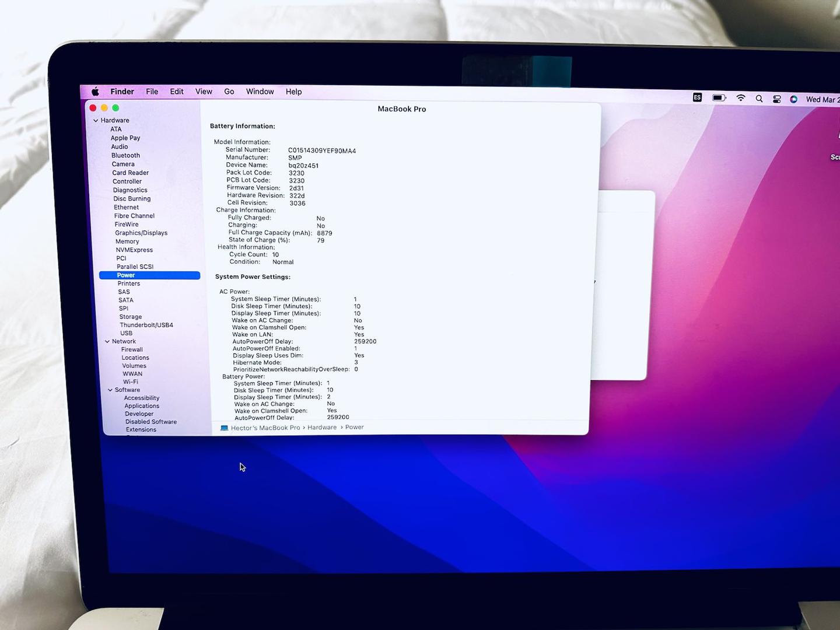Select Controller in the sidebar

pos(127,181)
